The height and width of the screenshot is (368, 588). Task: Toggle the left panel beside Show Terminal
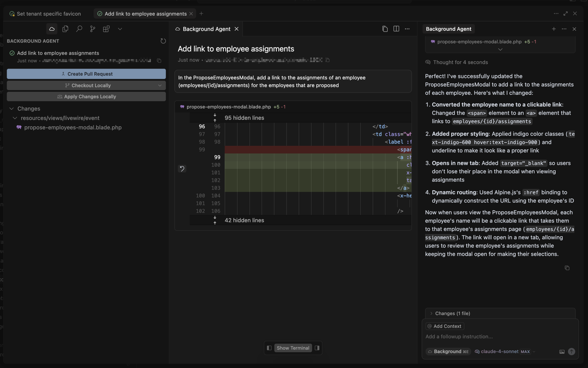[x=269, y=348]
